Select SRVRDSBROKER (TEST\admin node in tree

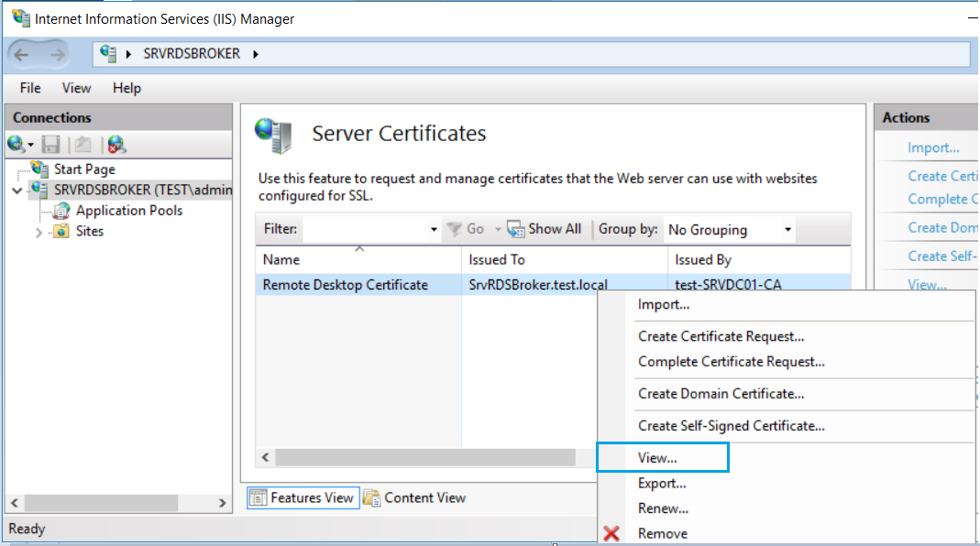pyautogui.click(x=143, y=190)
